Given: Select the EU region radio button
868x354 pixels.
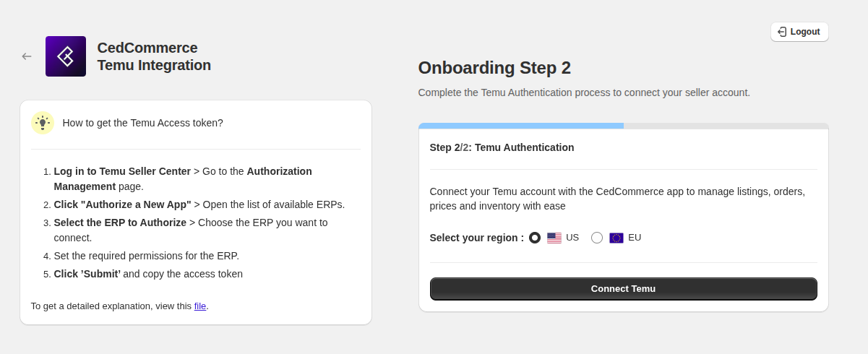Looking at the screenshot, I should [597, 238].
